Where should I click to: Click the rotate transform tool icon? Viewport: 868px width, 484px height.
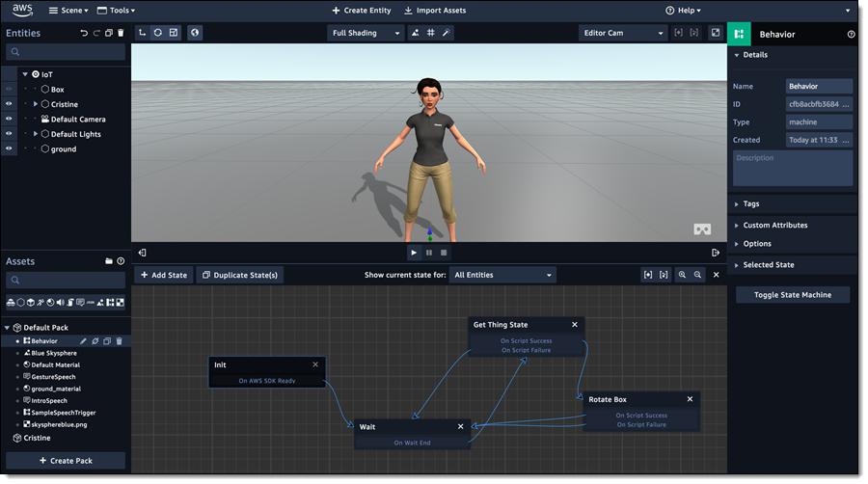[158, 33]
